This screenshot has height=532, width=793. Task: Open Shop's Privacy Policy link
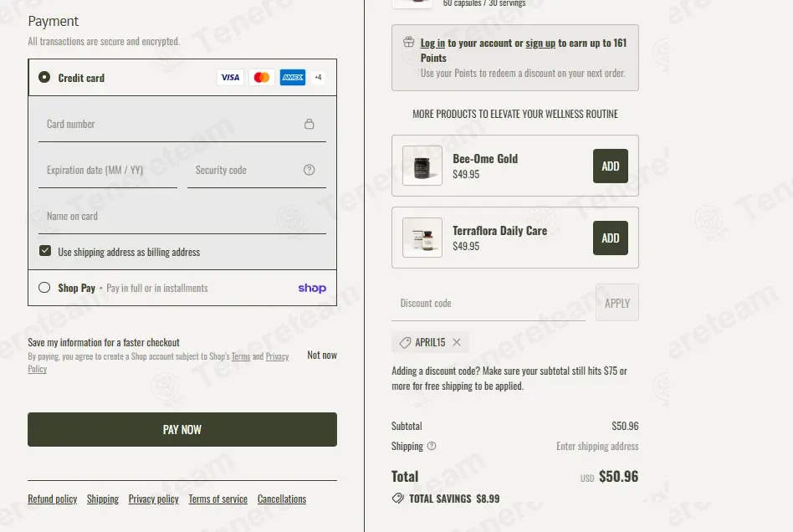[x=277, y=356]
